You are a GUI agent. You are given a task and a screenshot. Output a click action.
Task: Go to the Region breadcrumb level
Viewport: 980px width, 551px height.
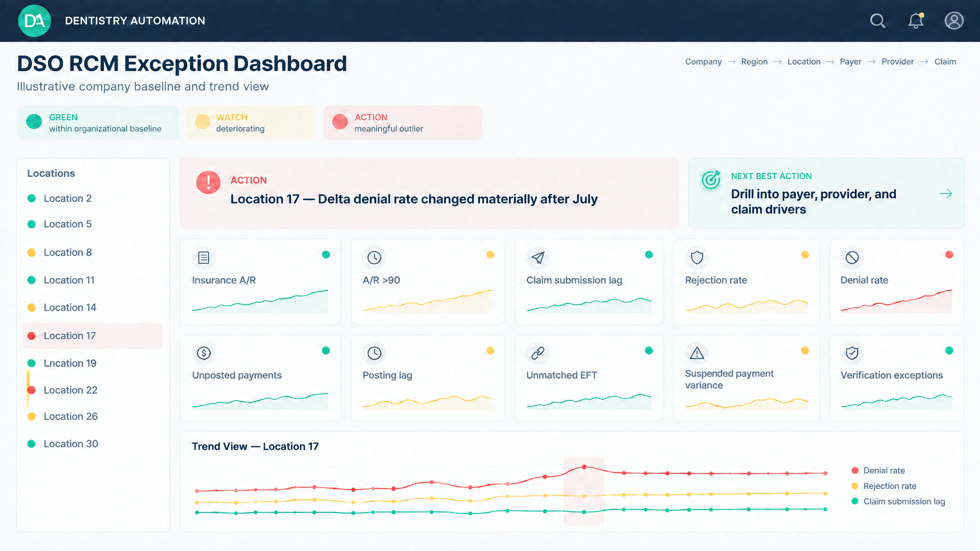coord(754,62)
